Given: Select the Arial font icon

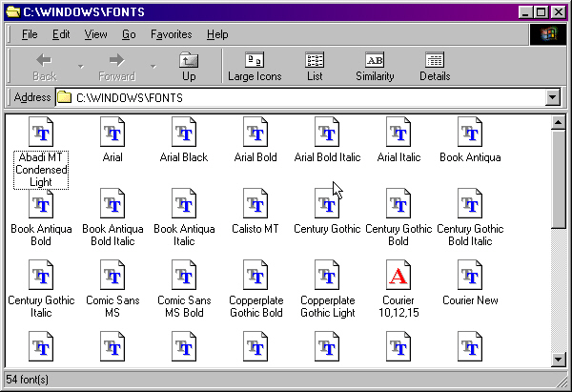Looking at the screenshot, I should [x=112, y=132].
